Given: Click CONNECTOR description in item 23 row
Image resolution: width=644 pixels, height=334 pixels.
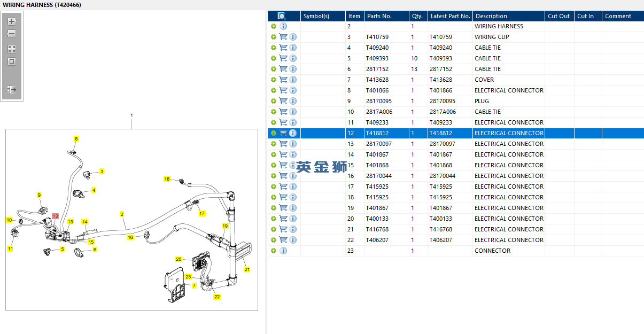Looking at the screenshot, I should (492, 251).
